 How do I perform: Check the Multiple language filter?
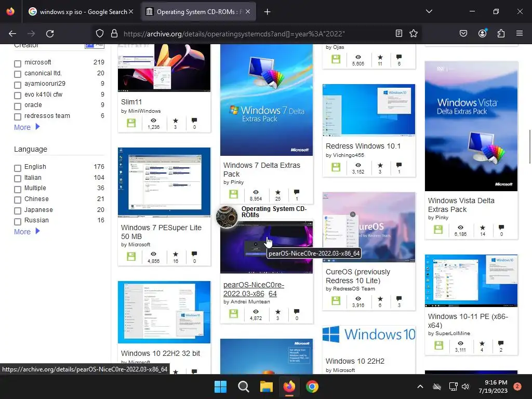(18, 189)
